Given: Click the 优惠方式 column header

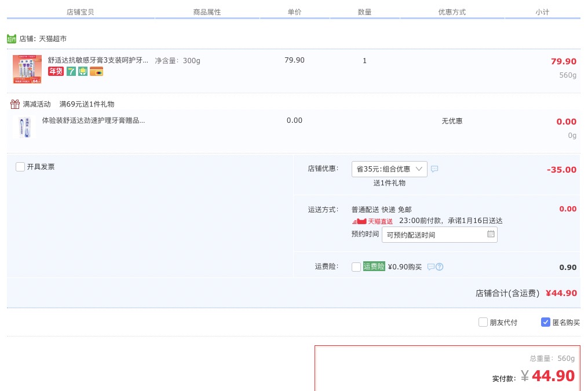Looking at the screenshot, I should [x=452, y=12].
